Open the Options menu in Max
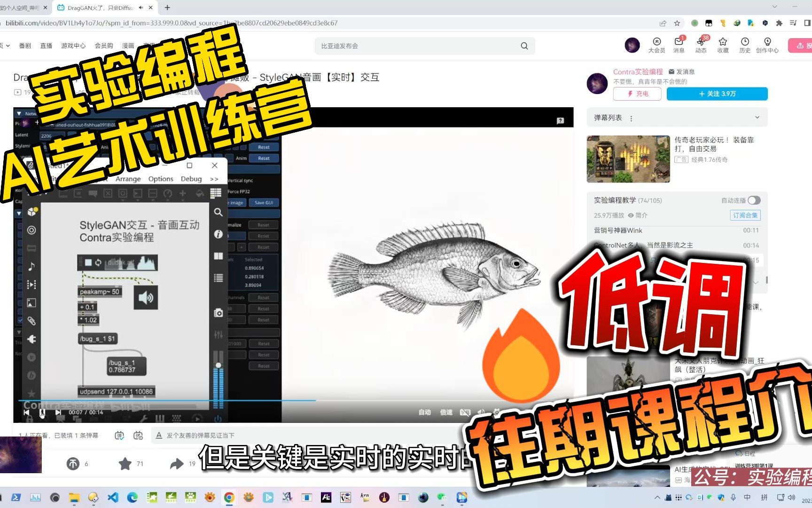 (x=161, y=179)
